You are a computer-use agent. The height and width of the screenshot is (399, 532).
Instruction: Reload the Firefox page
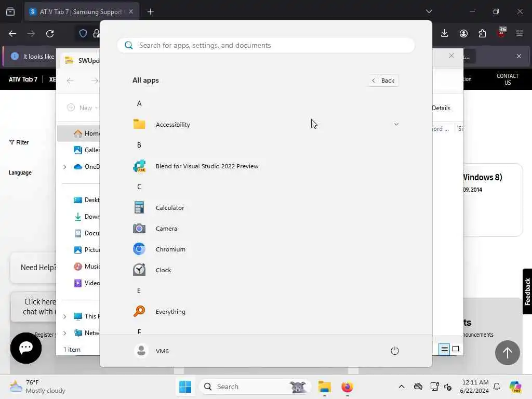50,34
